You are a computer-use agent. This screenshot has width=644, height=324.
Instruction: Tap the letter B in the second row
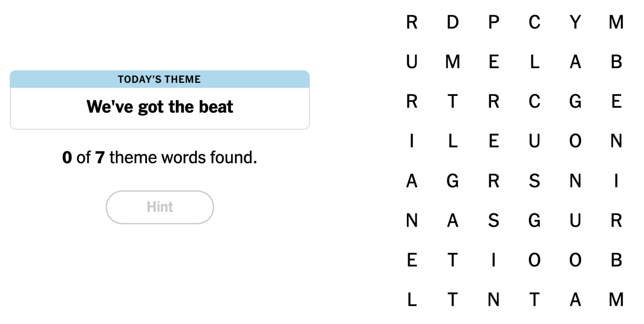[616, 62]
